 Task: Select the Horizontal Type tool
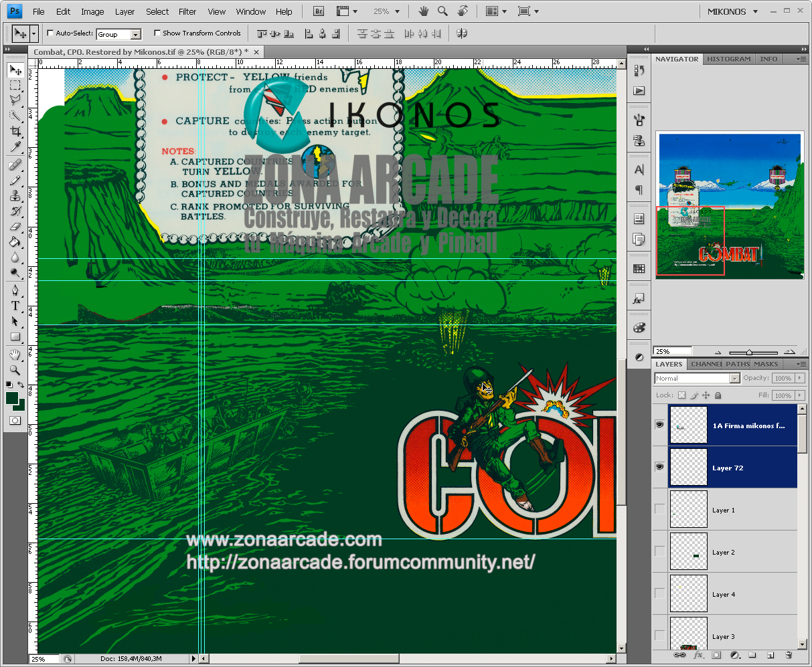coord(15,306)
